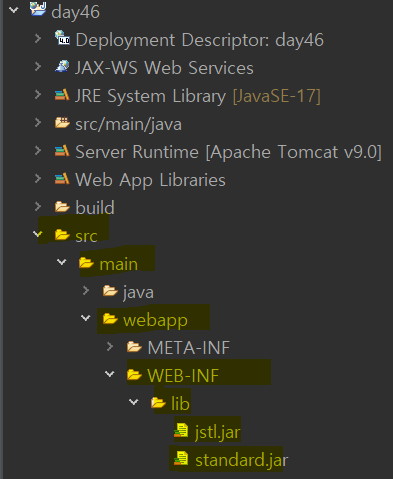393x479 pixels.
Task: Click the Server Runtime library icon
Action: (62, 151)
